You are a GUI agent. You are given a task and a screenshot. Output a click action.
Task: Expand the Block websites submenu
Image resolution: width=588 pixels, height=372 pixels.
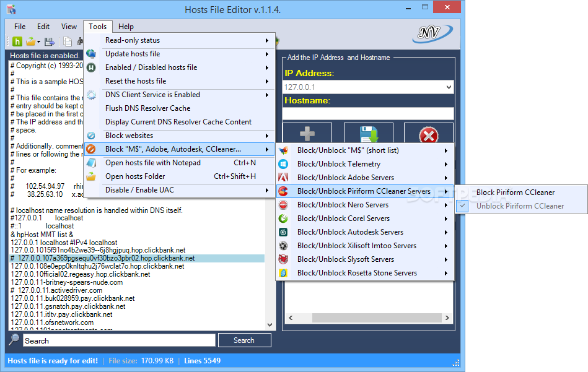tap(266, 136)
